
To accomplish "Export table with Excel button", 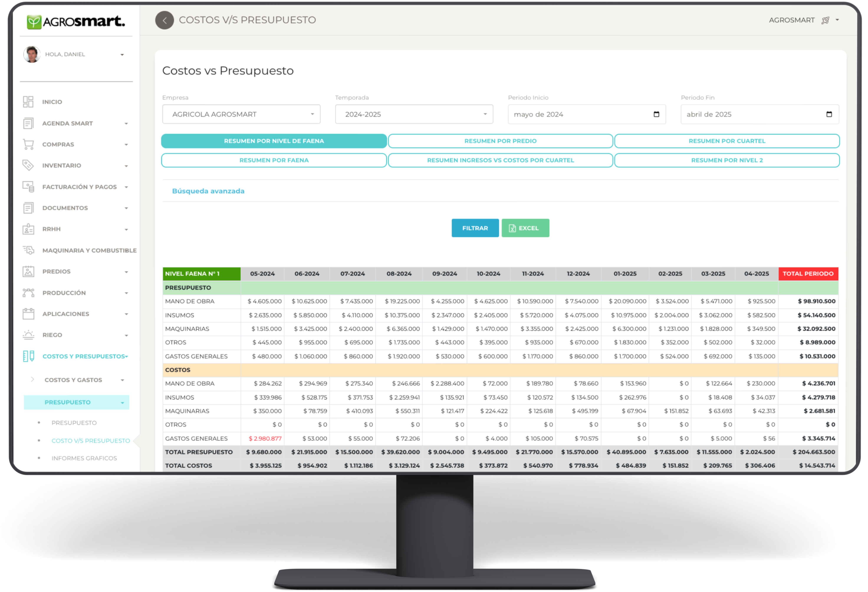I will click(525, 228).
